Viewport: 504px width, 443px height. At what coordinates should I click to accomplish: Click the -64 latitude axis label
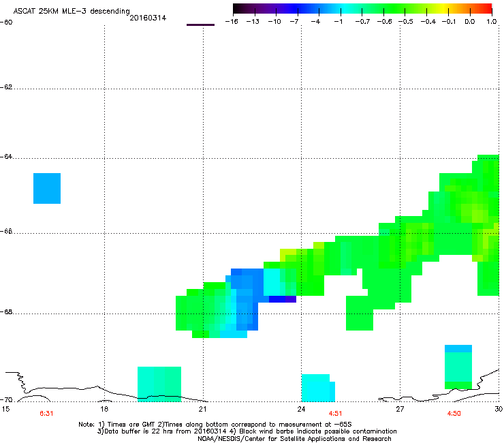pyautogui.click(x=6, y=157)
